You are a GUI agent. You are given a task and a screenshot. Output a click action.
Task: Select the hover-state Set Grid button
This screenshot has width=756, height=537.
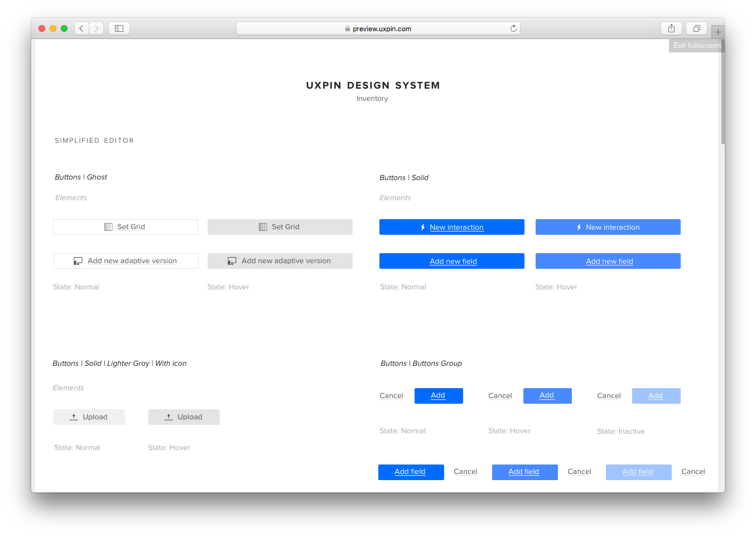[280, 226]
